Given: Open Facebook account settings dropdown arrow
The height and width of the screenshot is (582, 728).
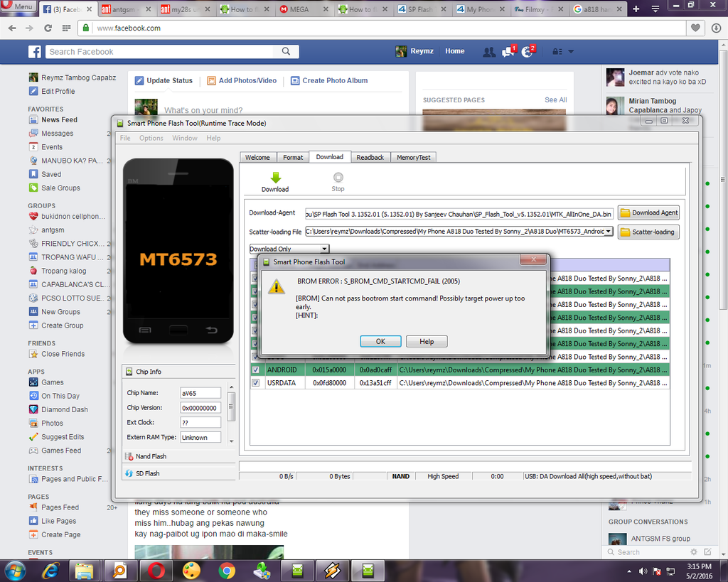Looking at the screenshot, I should (571, 52).
